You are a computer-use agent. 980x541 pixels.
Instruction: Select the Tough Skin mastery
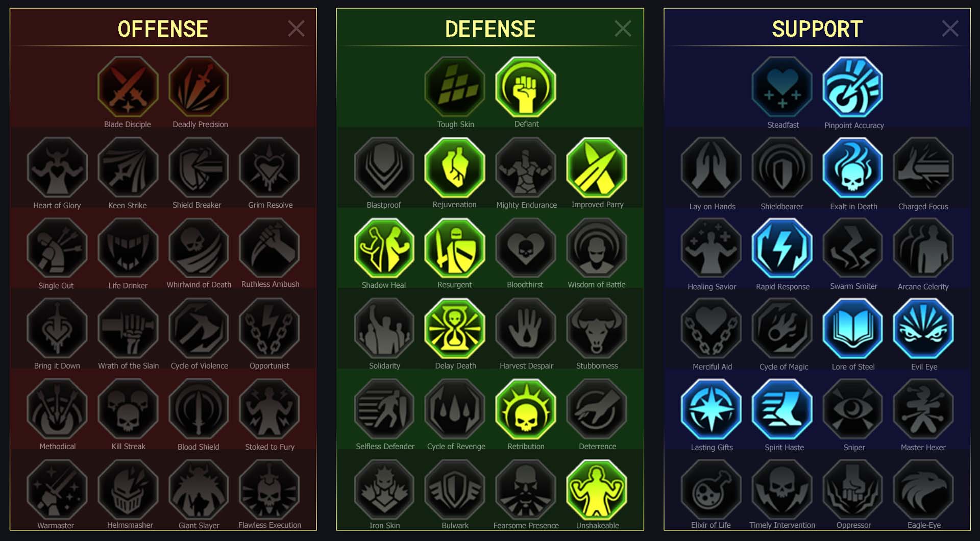455,87
